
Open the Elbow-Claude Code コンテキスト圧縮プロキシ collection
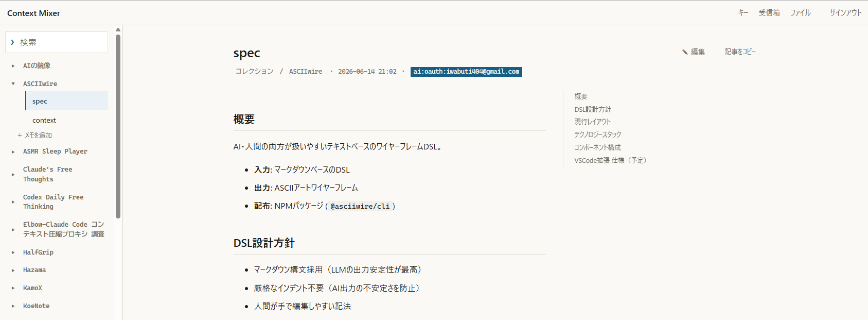click(63, 229)
